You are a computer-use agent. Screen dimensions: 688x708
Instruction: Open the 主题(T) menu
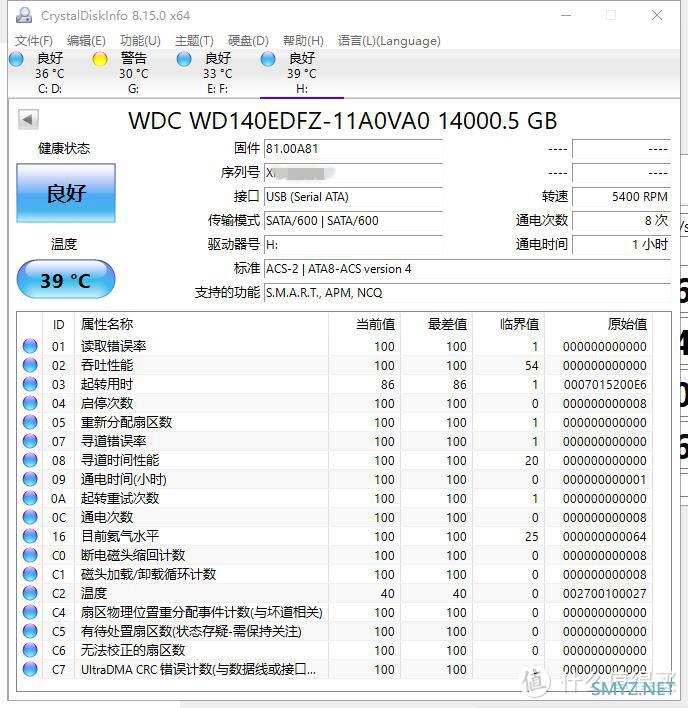[x=194, y=41]
